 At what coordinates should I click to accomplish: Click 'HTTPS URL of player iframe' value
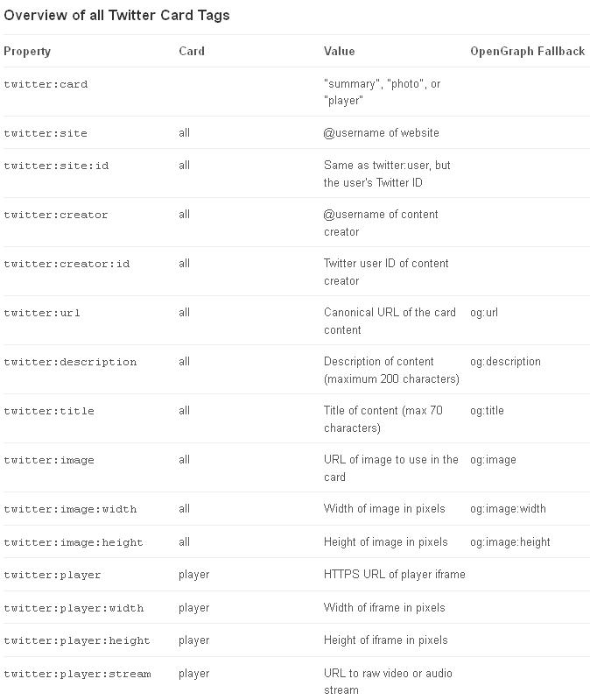394,574
